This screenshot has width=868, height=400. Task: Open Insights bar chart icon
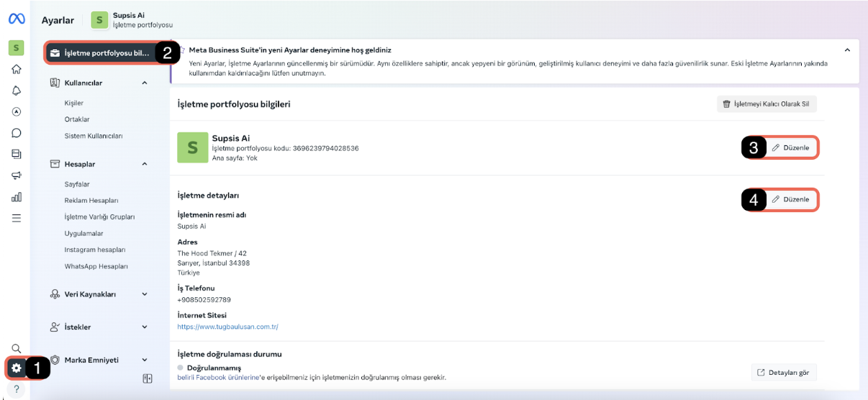coord(16,196)
